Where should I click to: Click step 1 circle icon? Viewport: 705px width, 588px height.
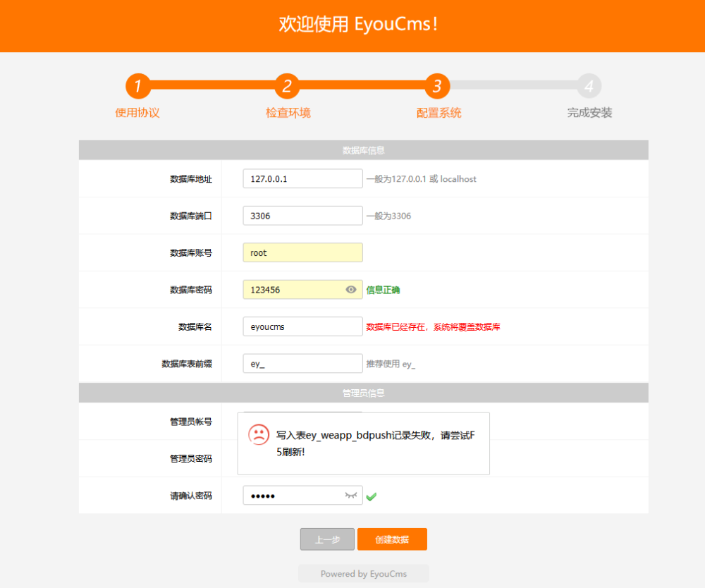(138, 86)
